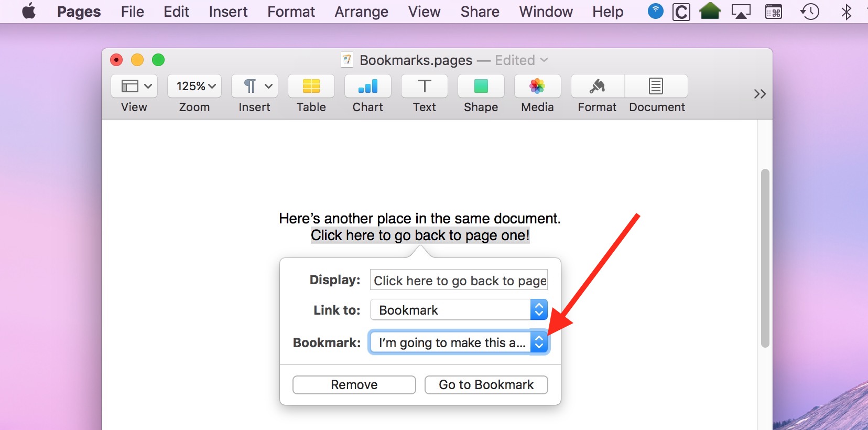
Task: Open the Insert menu in the menu bar
Action: tap(229, 12)
